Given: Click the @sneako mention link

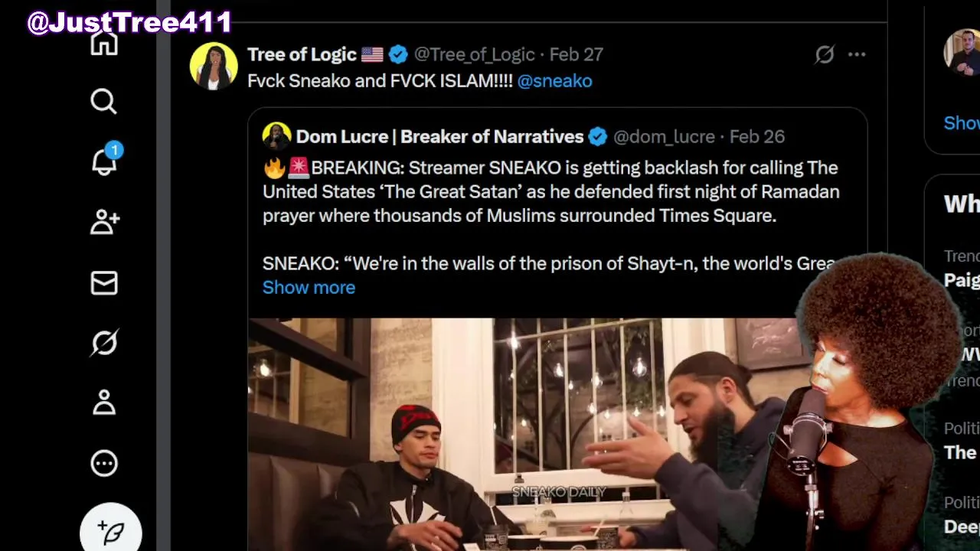Looking at the screenshot, I should (554, 81).
